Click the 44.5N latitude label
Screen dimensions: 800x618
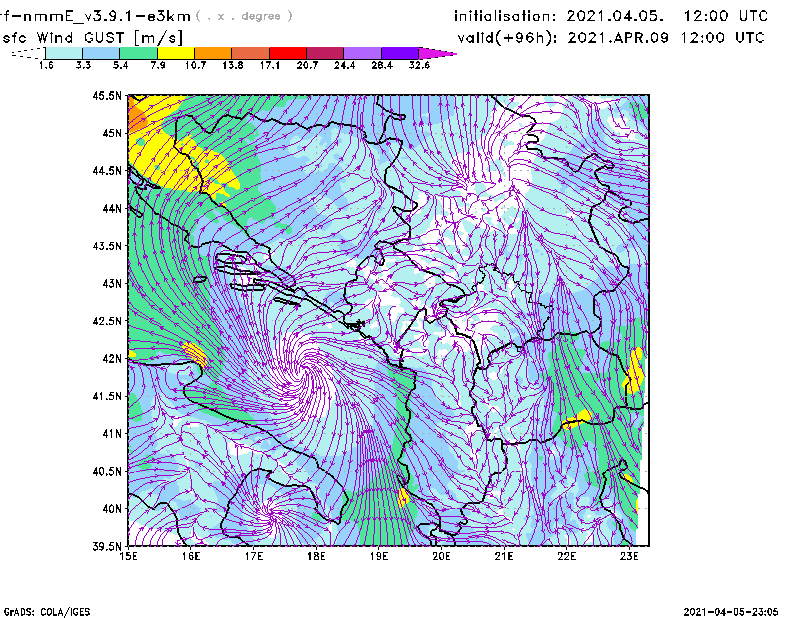(x=107, y=170)
